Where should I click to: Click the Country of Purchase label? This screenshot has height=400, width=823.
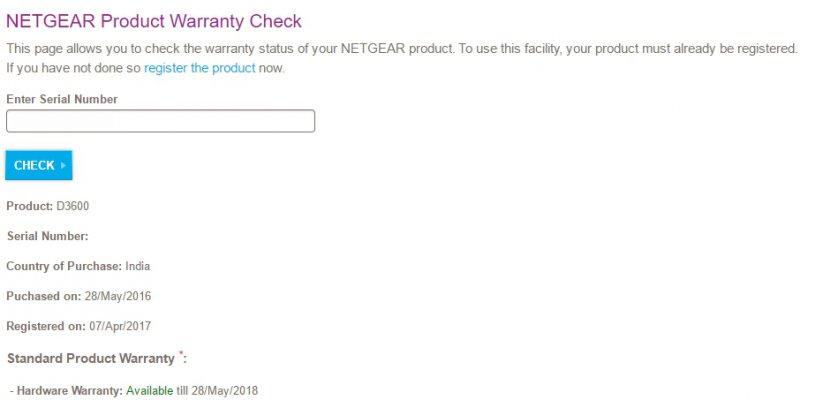click(64, 266)
